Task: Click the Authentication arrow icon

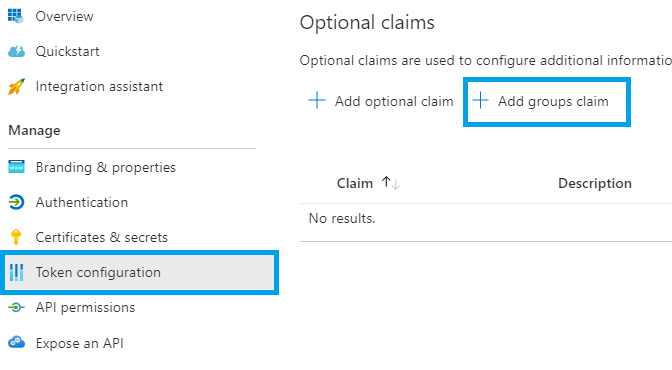Action: pyautogui.click(x=16, y=202)
